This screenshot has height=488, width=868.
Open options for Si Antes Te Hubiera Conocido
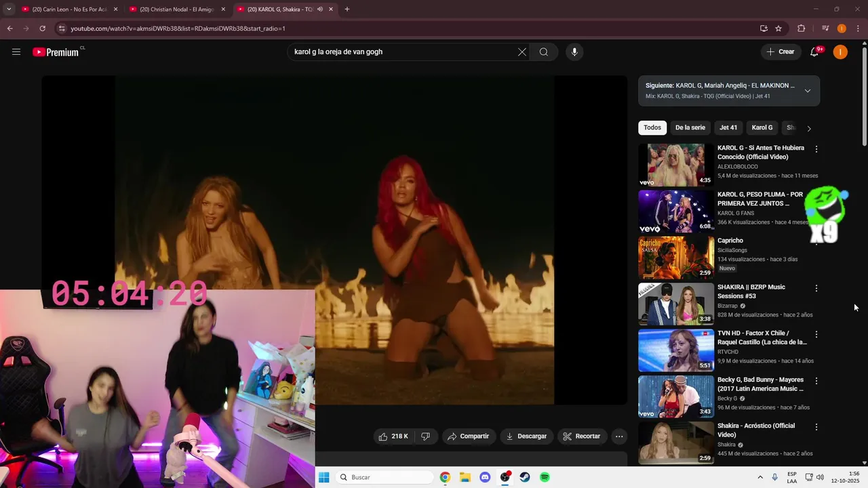point(816,149)
